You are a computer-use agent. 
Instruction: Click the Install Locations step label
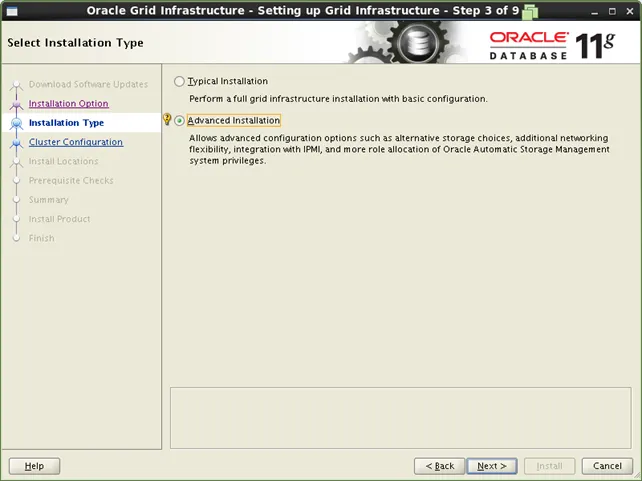(x=63, y=161)
